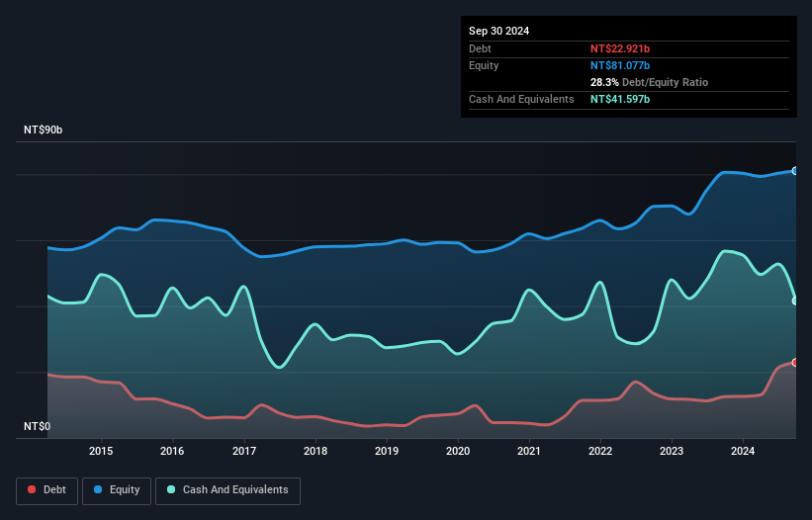Click the Sep 30 2024 tooltip date

click(x=498, y=31)
